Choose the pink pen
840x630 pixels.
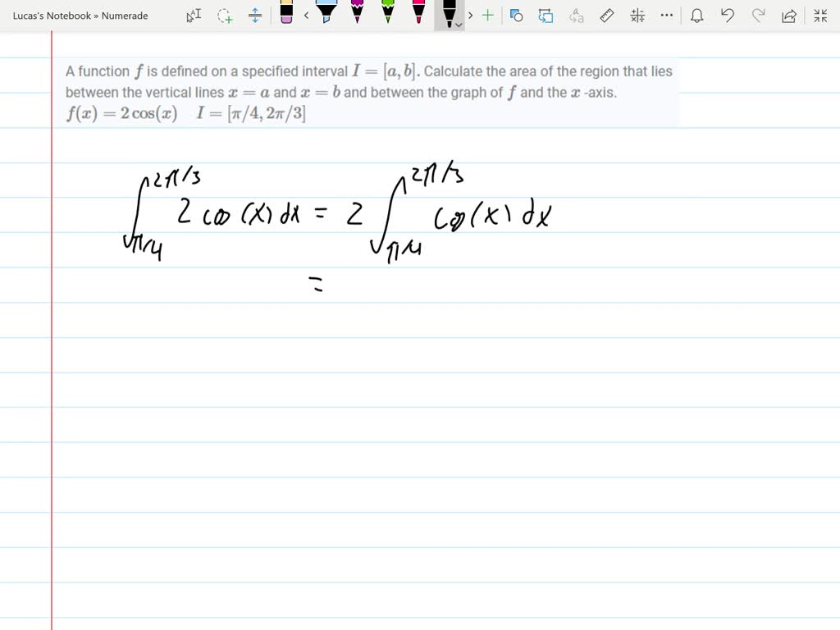click(x=417, y=15)
